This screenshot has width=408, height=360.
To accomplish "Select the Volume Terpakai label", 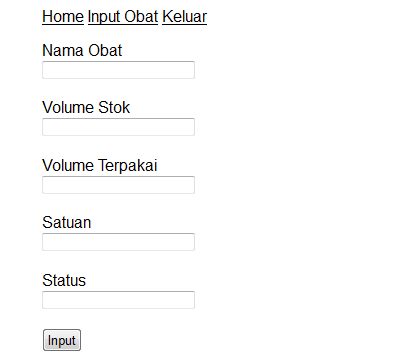I will (100, 166).
